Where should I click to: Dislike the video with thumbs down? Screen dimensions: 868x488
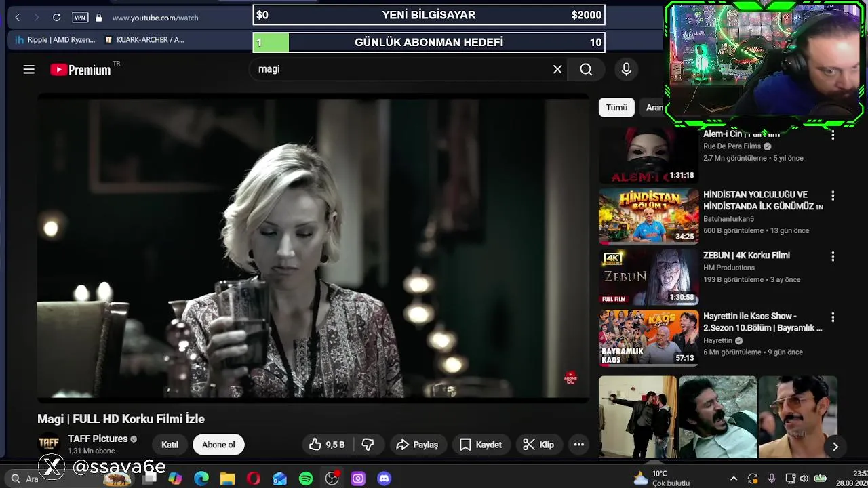368,445
